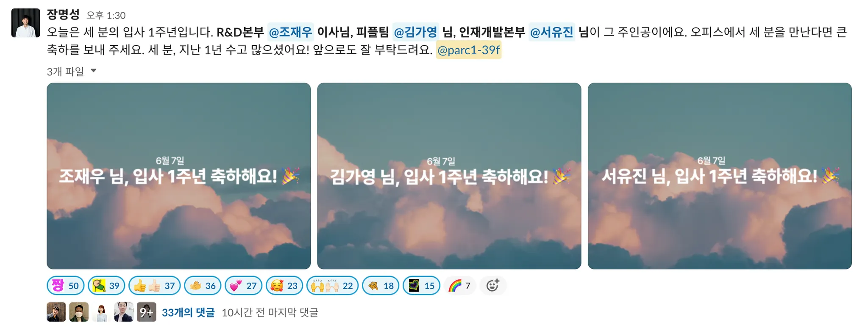Open the add reaction emoji picker
868x328 pixels.
[493, 286]
